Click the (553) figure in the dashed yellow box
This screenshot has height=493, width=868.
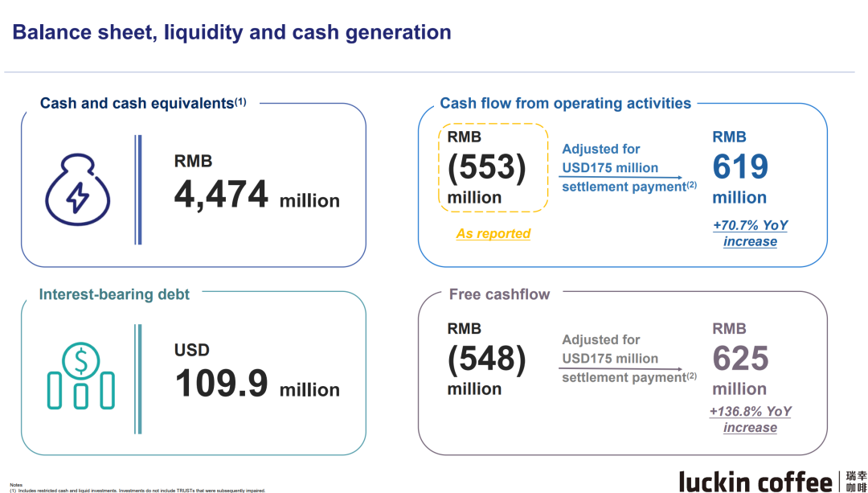486,167
